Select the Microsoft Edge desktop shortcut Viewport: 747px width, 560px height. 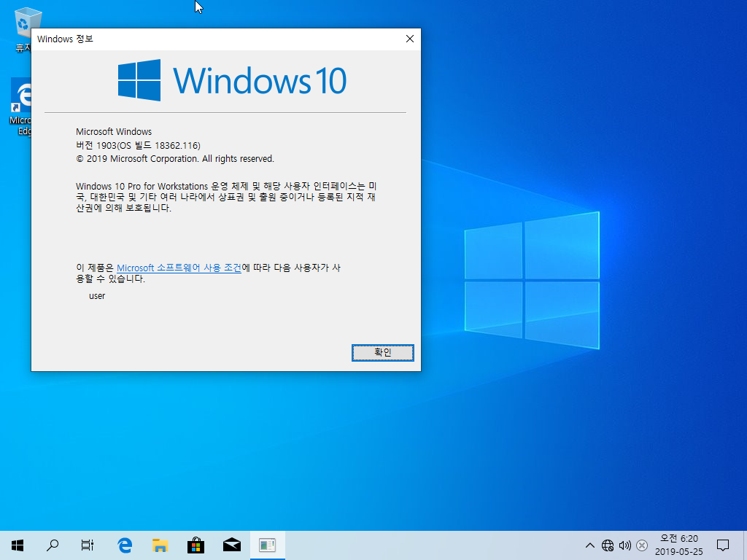click(x=20, y=106)
